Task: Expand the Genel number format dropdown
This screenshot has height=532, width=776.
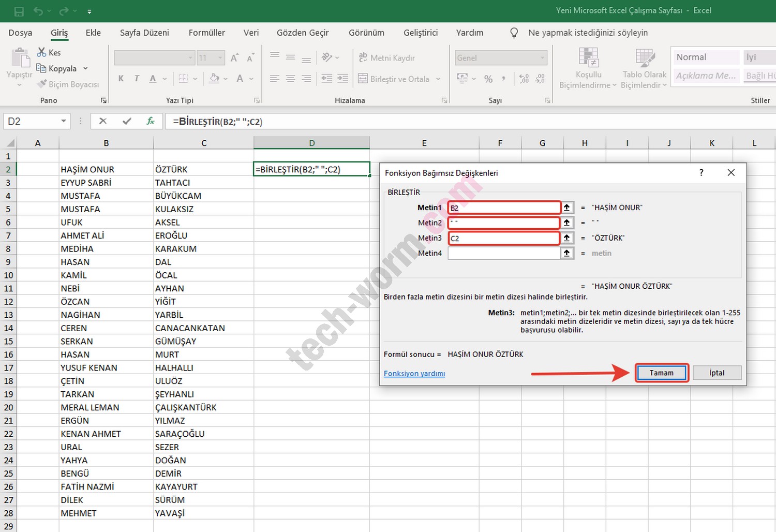Action: click(542, 58)
